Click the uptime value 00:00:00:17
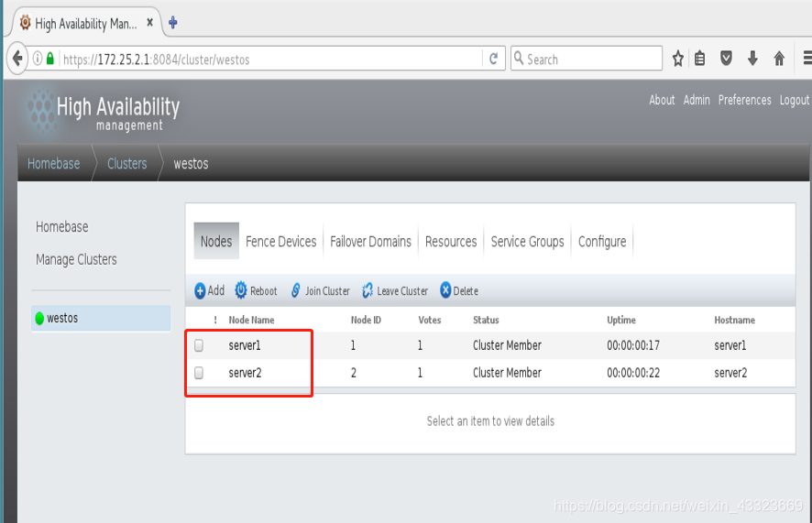The height and width of the screenshot is (523, 812). 632,345
